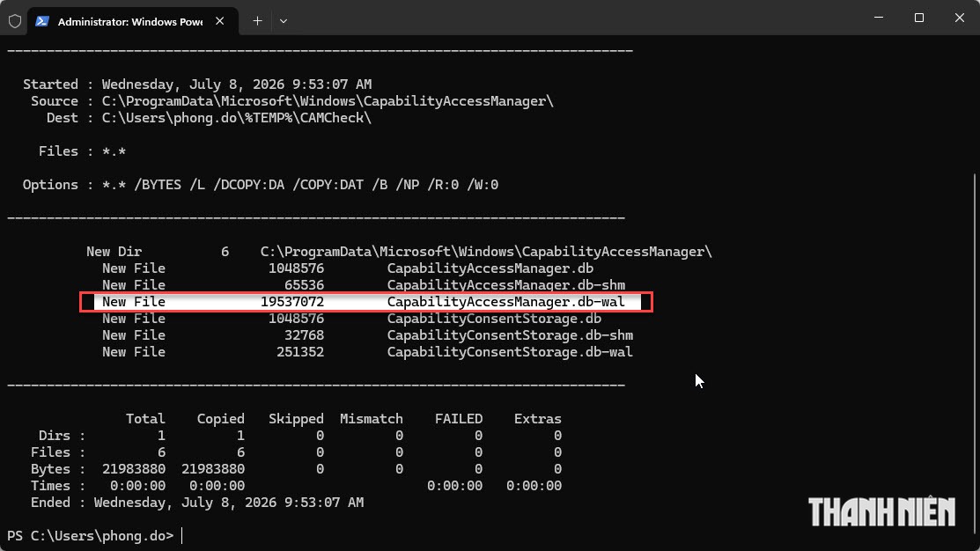Maximize the terminal window
Image resolution: width=980 pixels, height=551 pixels.
coord(918,18)
